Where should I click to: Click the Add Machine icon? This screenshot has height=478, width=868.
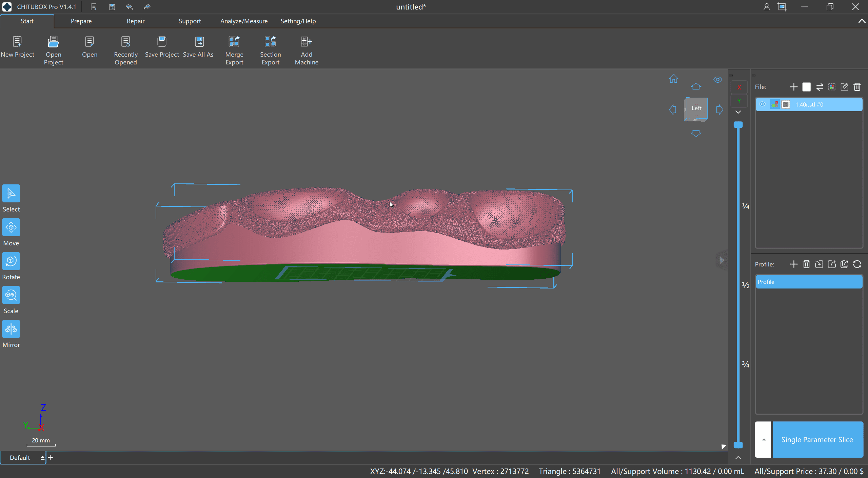(x=306, y=42)
